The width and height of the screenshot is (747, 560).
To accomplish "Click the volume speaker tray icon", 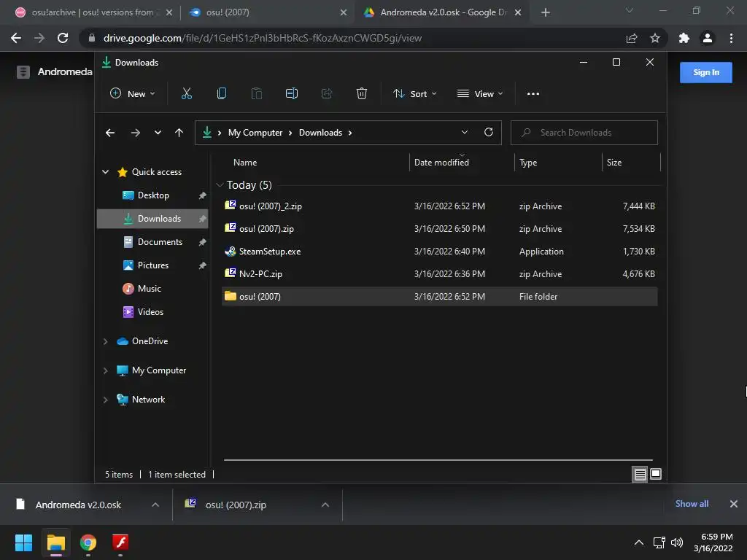I will pos(676,542).
